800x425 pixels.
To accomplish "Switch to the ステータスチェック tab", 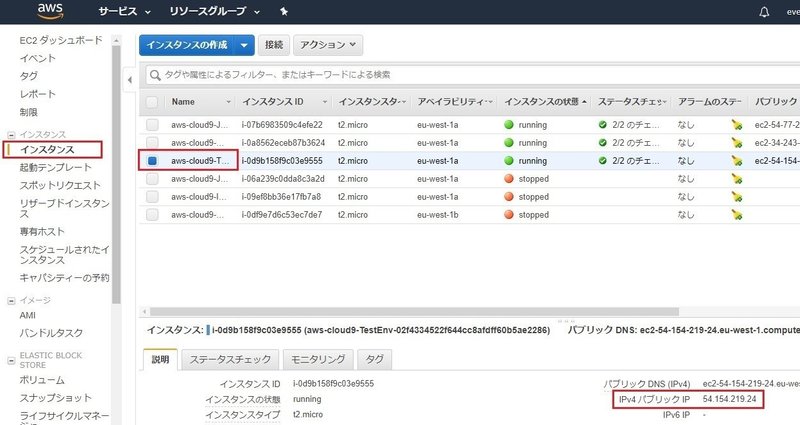I will pyautogui.click(x=230, y=359).
